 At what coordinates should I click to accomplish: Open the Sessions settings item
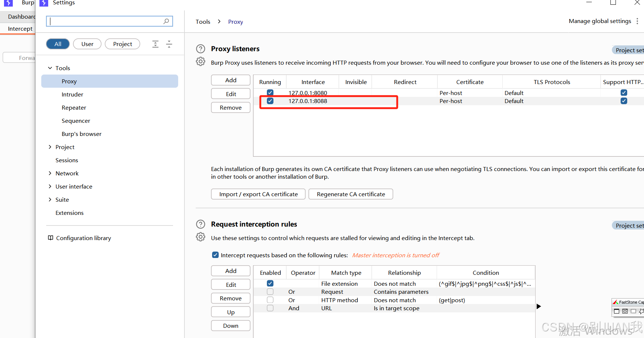coord(67,160)
